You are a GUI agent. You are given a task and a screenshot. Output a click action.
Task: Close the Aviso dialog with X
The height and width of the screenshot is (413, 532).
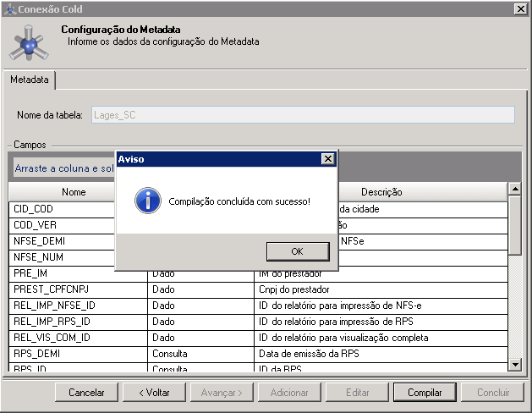coord(327,159)
